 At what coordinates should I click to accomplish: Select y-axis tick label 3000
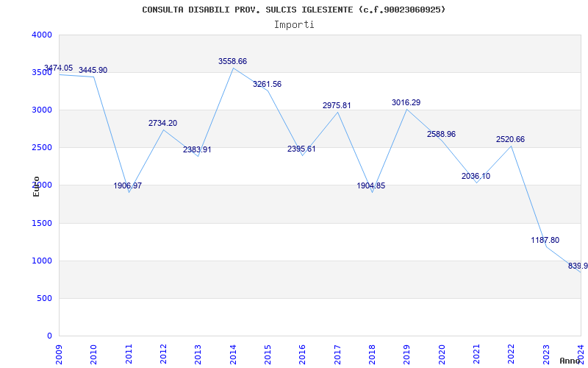coord(42,110)
